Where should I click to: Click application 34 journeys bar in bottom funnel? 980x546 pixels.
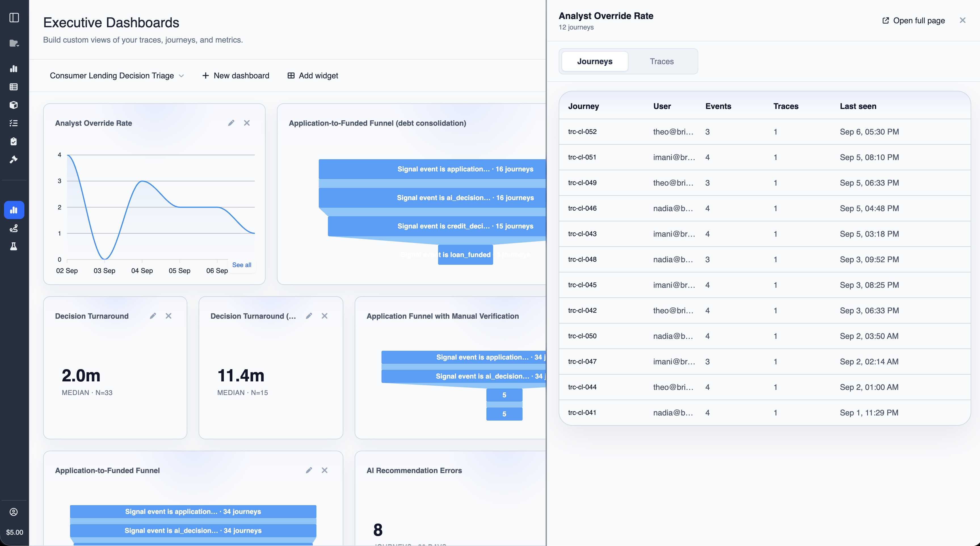193,511
